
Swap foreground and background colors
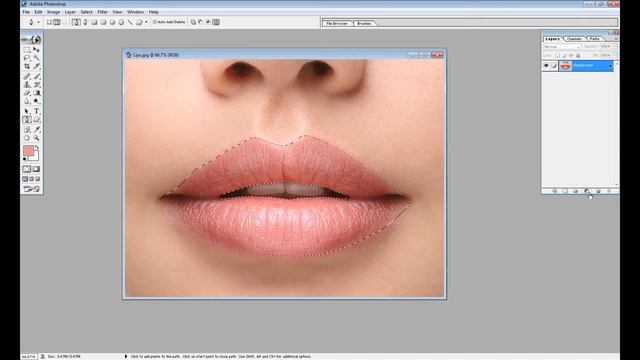pos(37,147)
